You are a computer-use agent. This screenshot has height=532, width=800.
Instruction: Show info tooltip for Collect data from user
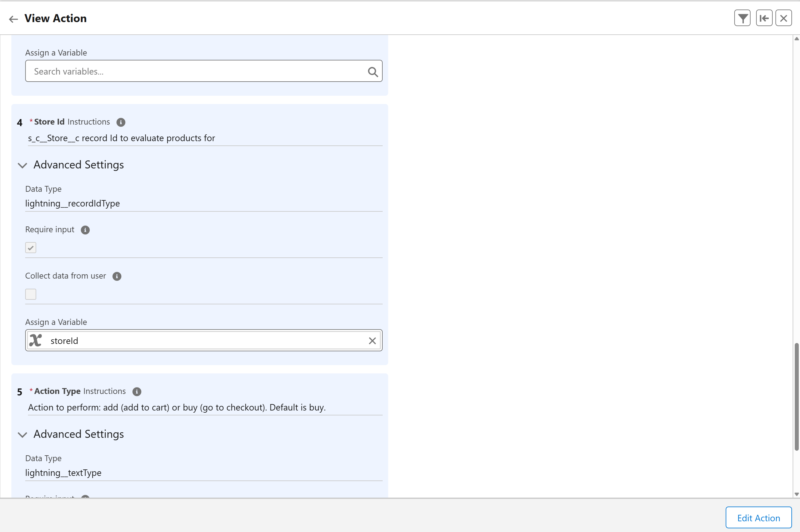coord(117,276)
